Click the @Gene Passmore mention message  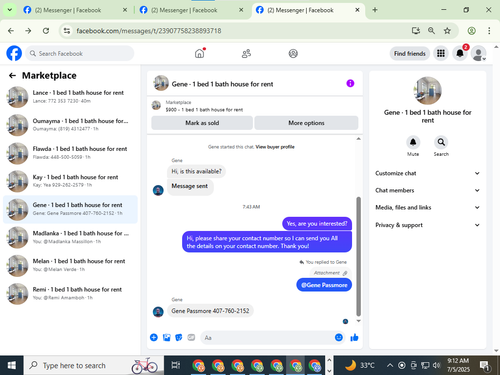[324, 285]
